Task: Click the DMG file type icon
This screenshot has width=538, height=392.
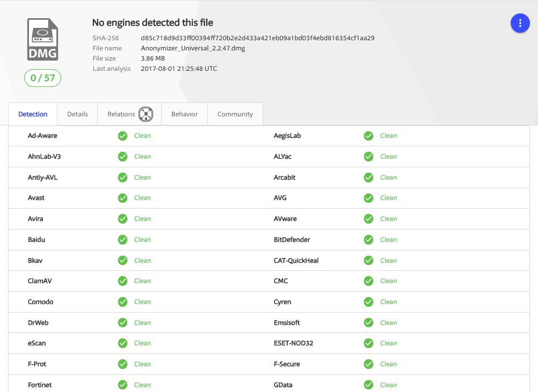Action: [42, 39]
